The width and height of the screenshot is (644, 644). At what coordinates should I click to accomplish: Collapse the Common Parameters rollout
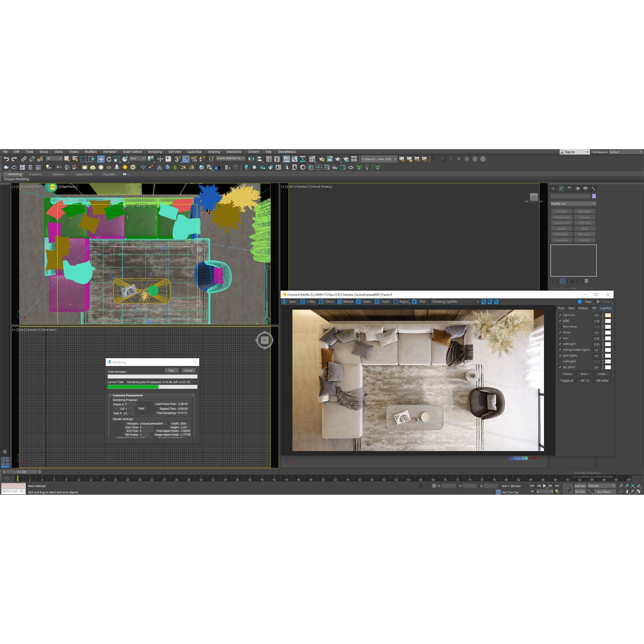127,395
